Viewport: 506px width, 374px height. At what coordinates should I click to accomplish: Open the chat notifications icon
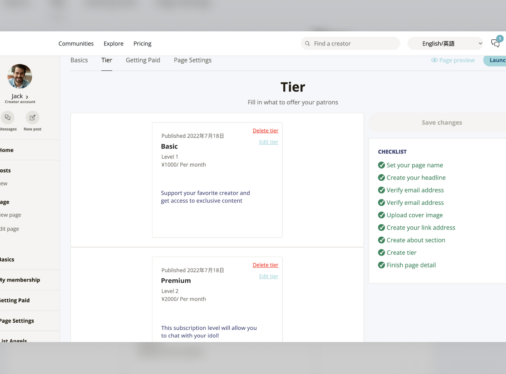tap(495, 43)
